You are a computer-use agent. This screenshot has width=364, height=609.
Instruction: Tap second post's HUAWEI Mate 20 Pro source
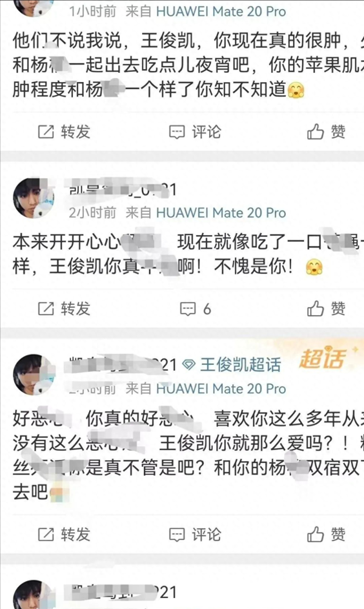(x=221, y=213)
